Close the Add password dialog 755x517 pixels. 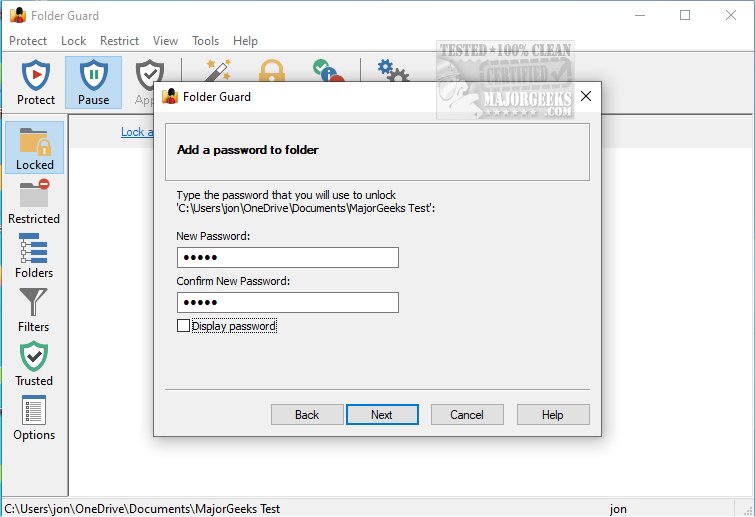586,97
